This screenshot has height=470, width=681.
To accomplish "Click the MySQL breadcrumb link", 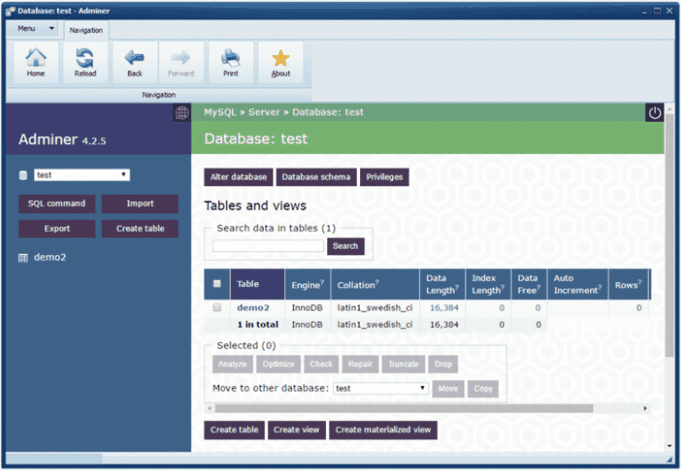I will tap(220, 112).
